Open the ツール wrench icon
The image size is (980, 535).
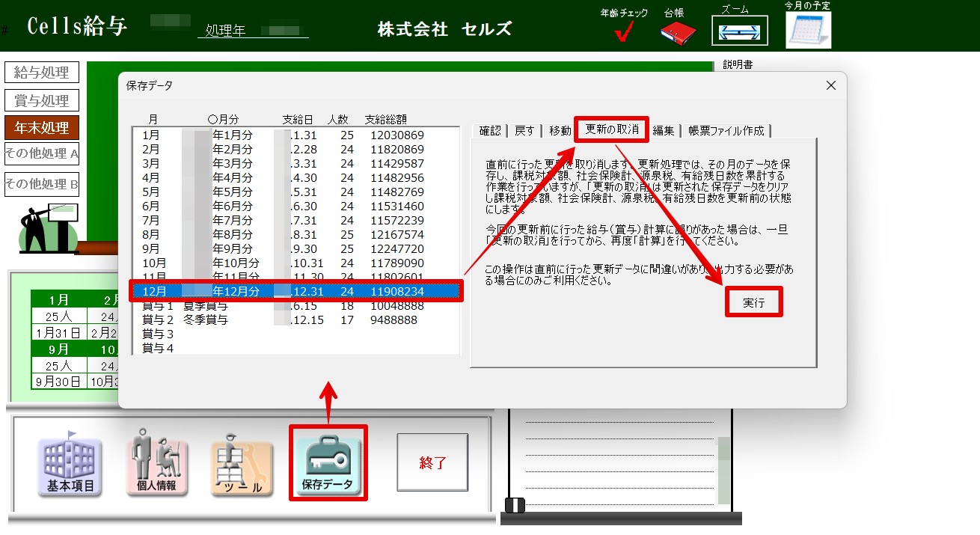click(x=243, y=465)
